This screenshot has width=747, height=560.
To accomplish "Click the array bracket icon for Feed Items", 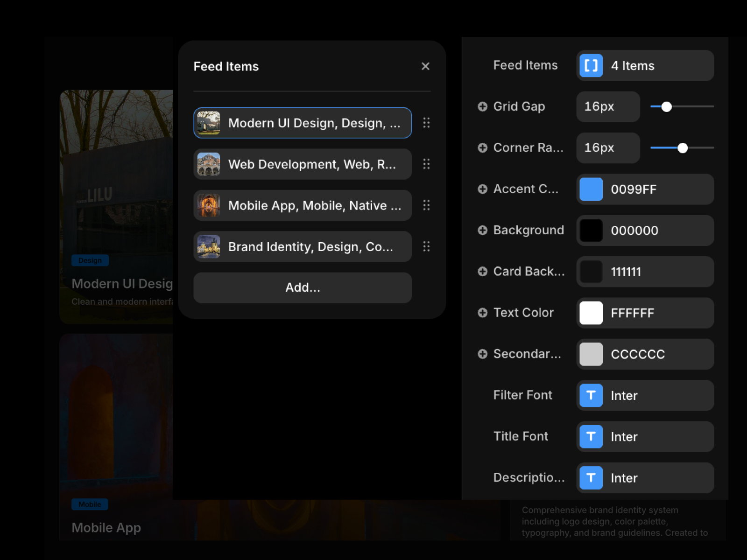I will click(x=591, y=66).
